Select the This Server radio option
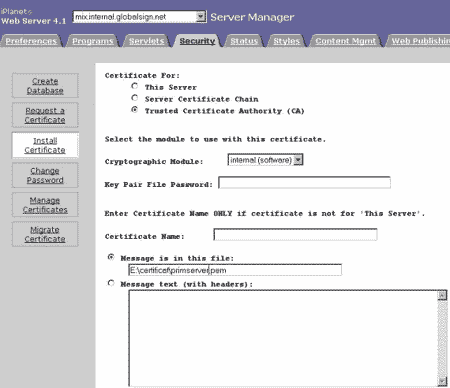 click(x=135, y=86)
